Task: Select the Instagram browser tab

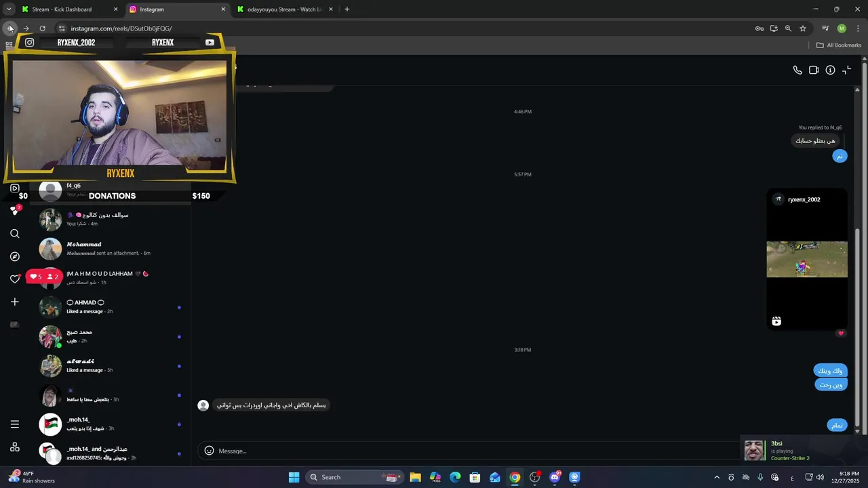Action: 176,9
